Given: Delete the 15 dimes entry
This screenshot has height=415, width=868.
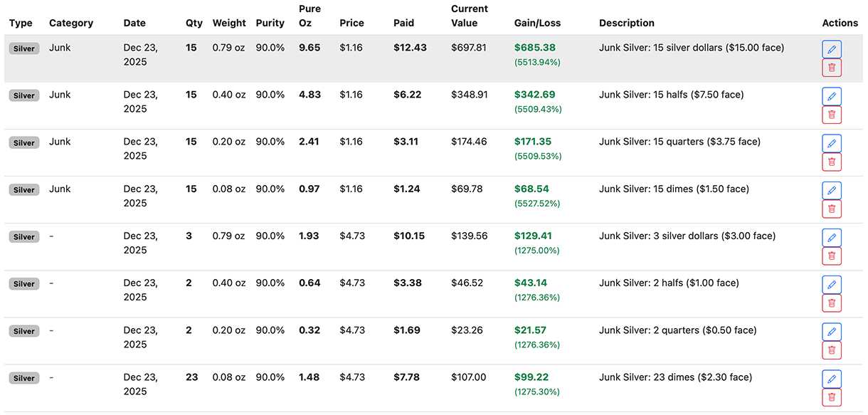Looking at the screenshot, I should (x=832, y=209).
